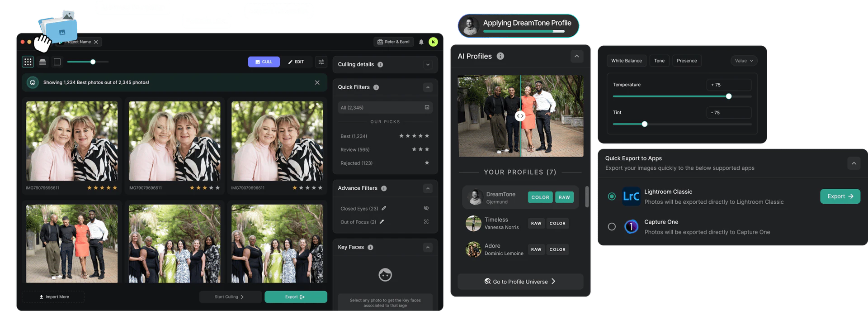Click Quick Filters info icon
The width and height of the screenshot is (868, 311).
[376, 87]
